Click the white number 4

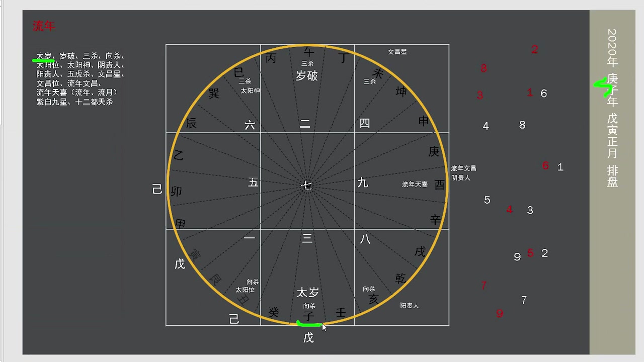[x=486, y=126]
